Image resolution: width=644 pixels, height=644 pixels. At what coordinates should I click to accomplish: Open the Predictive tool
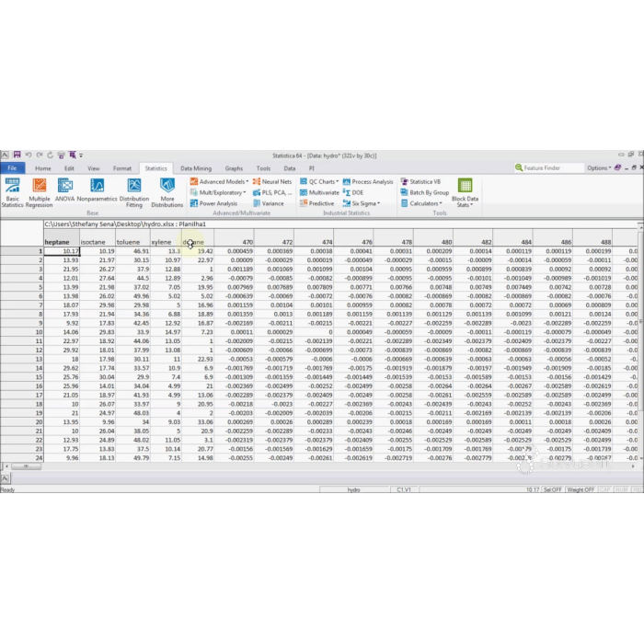(x=316, y=203)
